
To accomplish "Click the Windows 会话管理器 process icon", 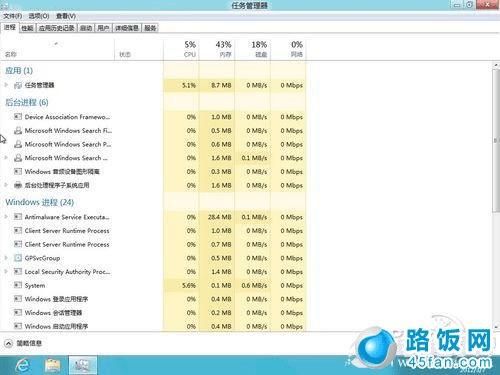I will pyautogui.click(x=18, y=313).
